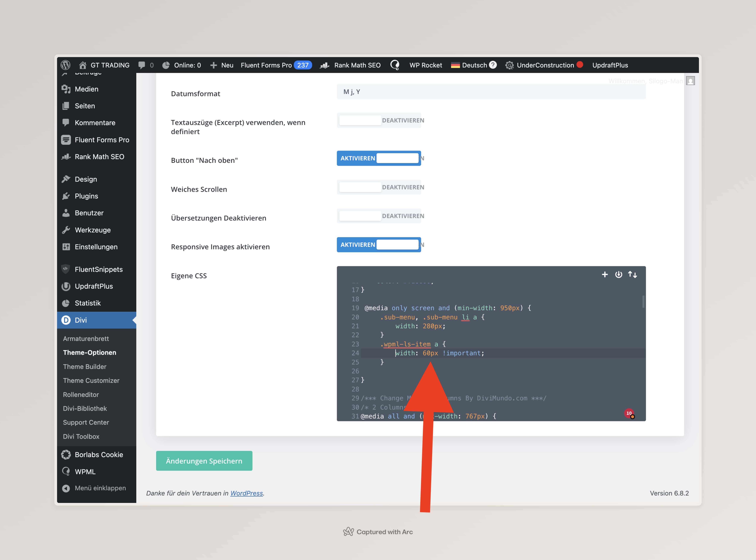Click the Datumsformat input field
Image resolution: width=756 pixels, height=560 pixels.
coord(491,92)
